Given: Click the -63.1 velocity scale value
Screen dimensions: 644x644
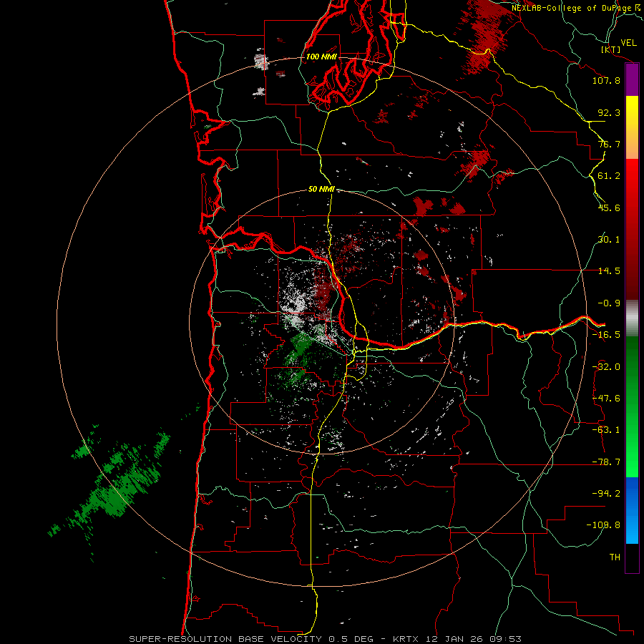Looking at the screenshot, I should 606,430.
